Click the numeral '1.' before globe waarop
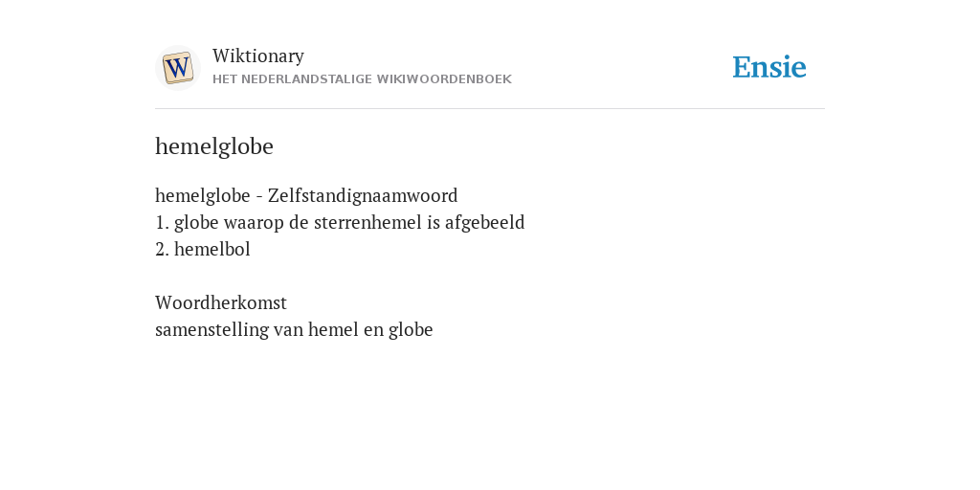This screenshot has height=490, width=980. (x=162, y=222)
